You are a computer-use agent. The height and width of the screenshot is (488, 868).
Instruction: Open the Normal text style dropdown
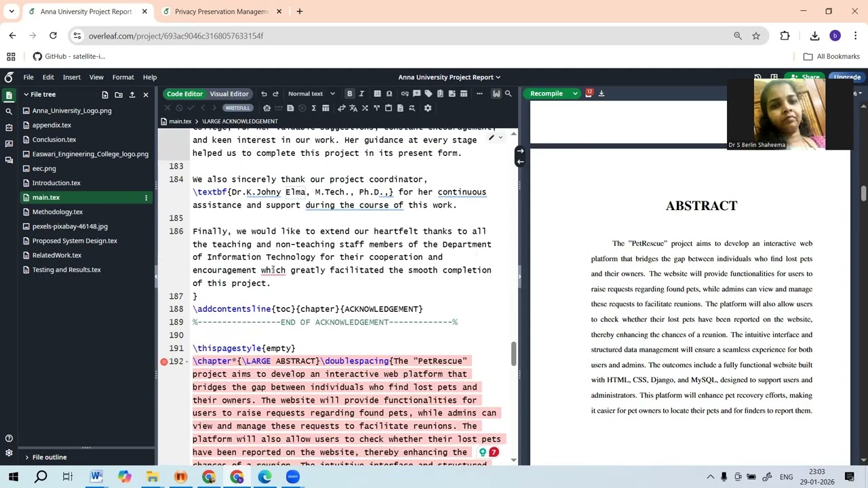click(311, 94)
